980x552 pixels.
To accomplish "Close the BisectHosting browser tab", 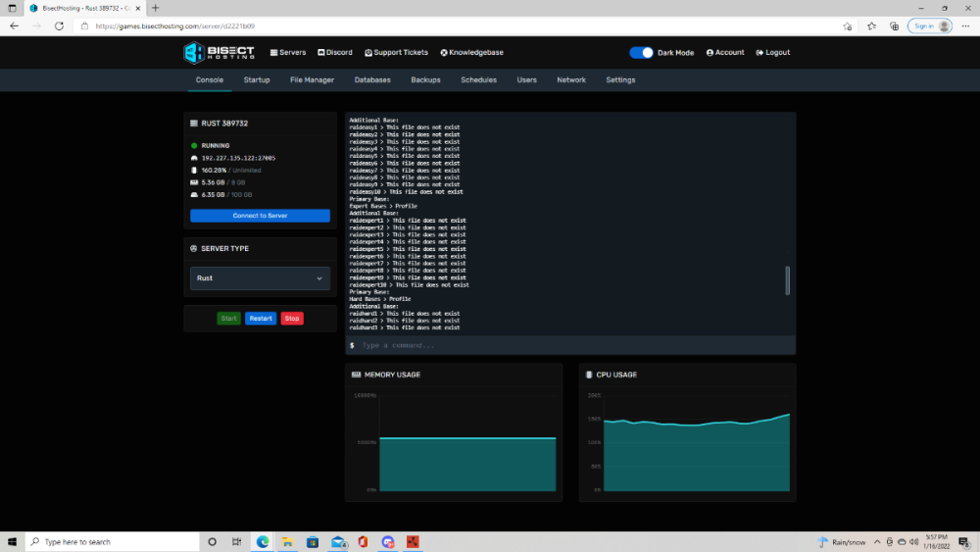I will 138,8.
